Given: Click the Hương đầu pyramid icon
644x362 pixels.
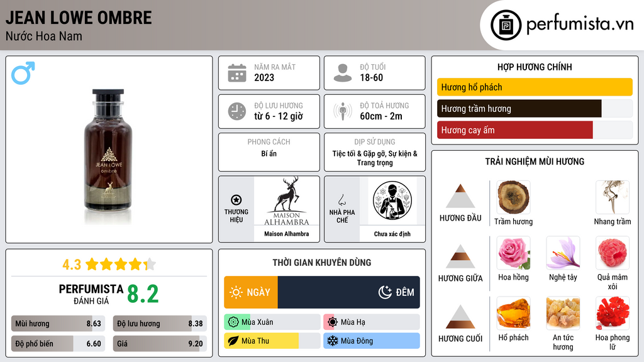Looking at the screenshot, I should (460, 196).
